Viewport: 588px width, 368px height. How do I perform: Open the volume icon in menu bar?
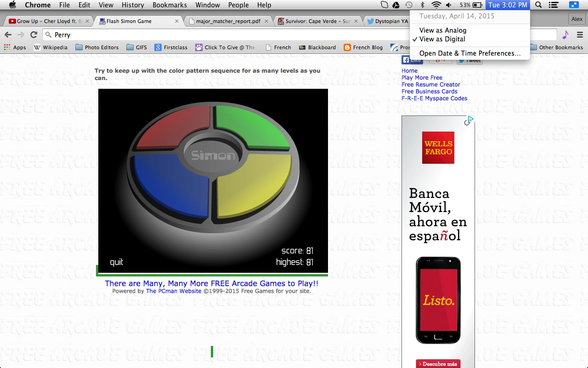(448, 5)
